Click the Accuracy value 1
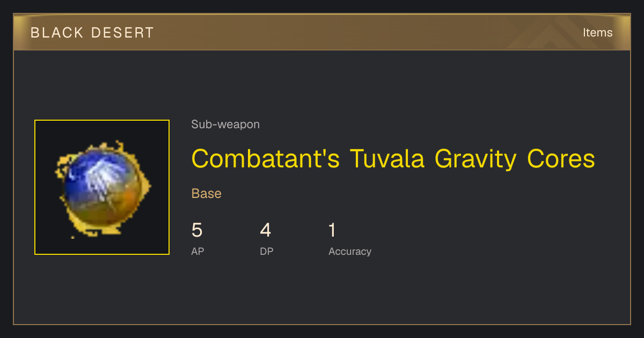 pos(332,230)
